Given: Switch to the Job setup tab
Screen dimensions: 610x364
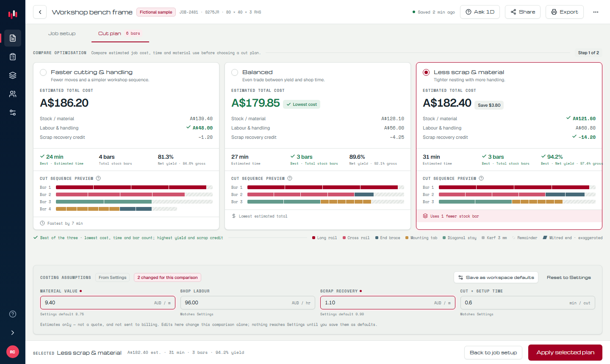Looking at the screenshot, I should point(62,33).
